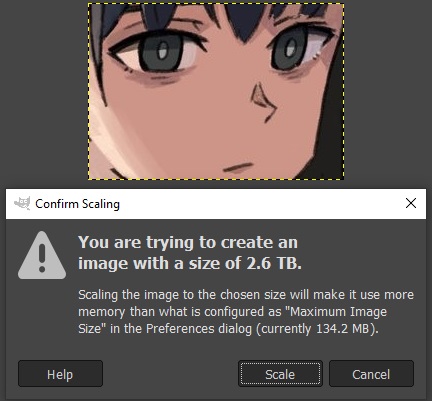Click the "Scaling the image" description line
This screenshot has height=401, width=432.
point(246,295)
